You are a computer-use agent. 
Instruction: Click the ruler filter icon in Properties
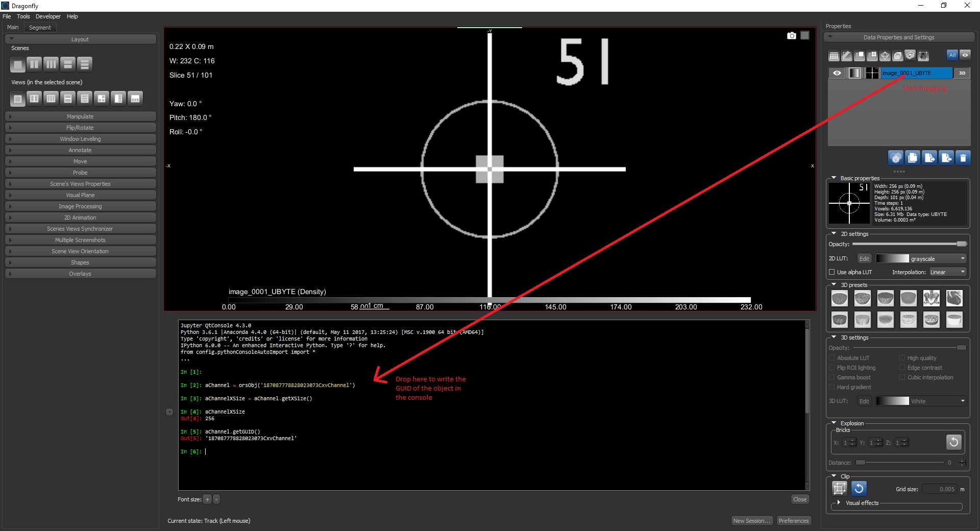[846, 56]
